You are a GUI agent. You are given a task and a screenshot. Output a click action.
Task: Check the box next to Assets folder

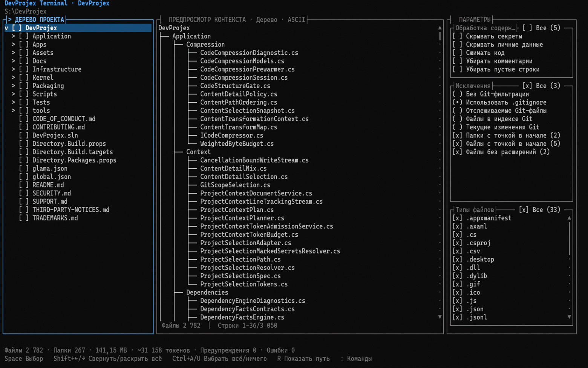(24, 53)
